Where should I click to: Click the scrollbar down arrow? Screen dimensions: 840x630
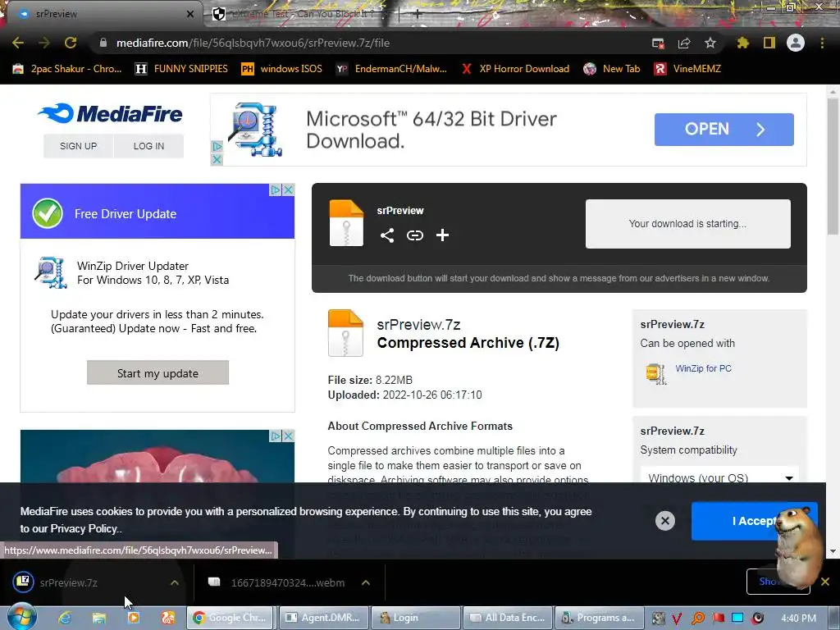pos(833,551)
